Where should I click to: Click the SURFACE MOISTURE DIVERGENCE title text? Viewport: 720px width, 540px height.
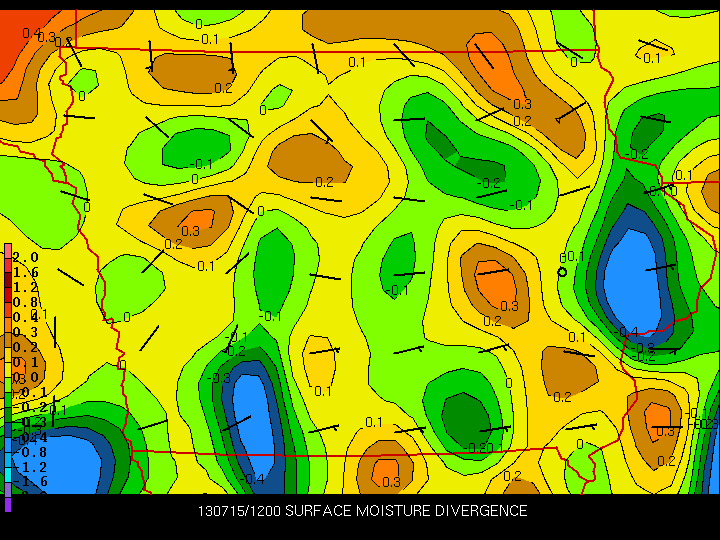(x=406, y=511)
